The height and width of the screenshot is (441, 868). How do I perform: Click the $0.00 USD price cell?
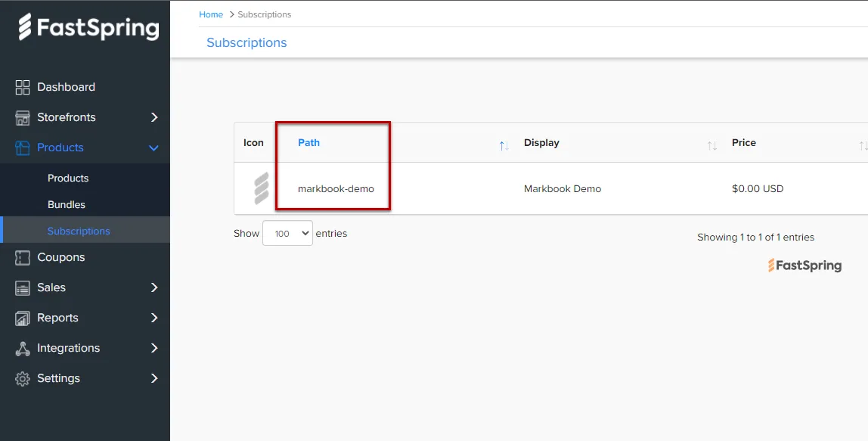pyautogui.click(x=758, y=189)
